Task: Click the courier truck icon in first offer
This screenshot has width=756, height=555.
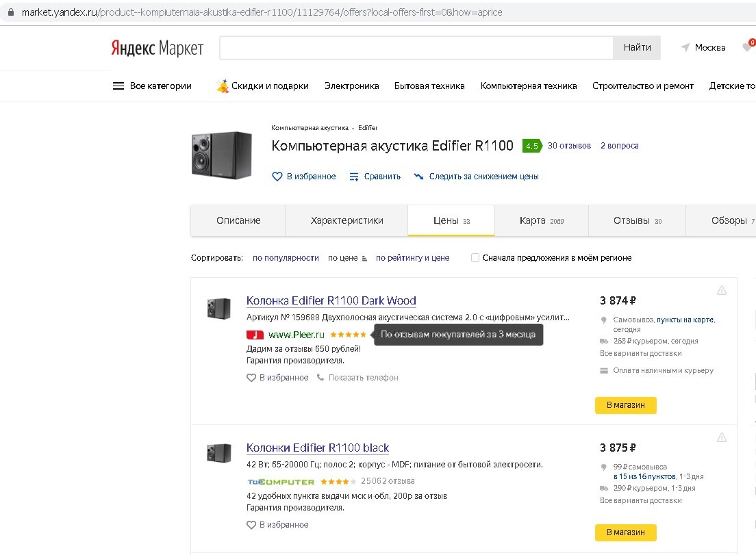Action: click(604, 341)
